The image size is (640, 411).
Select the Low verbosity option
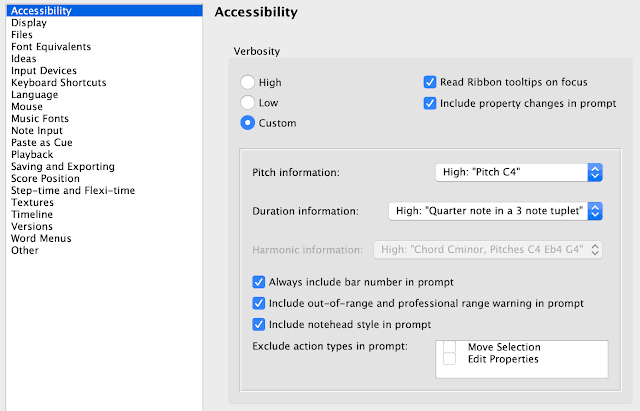tap(247, 102)
